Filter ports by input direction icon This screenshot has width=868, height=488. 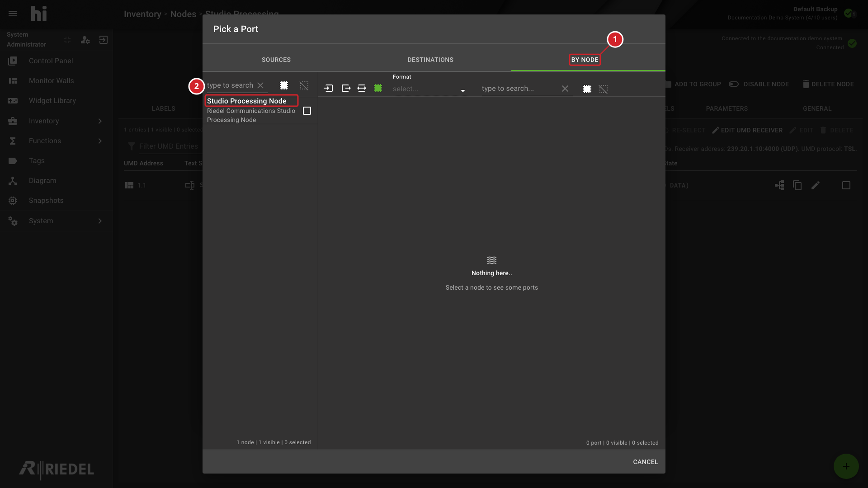[329, 89]
